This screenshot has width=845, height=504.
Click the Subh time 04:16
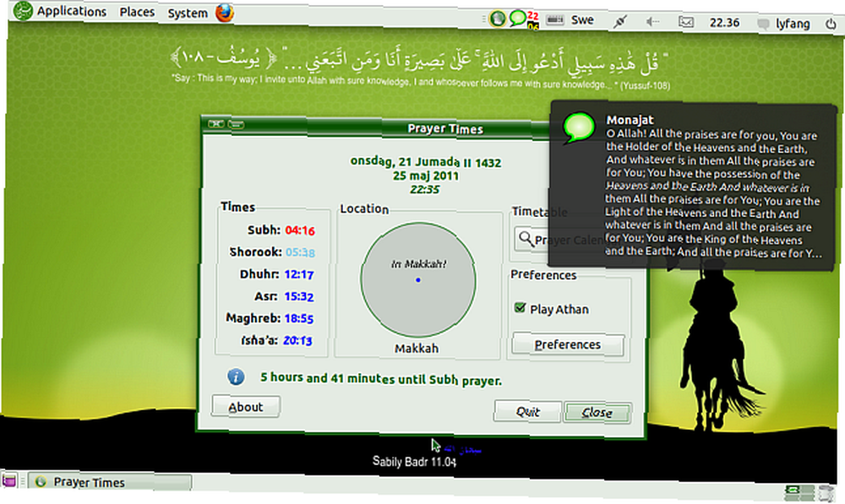(300, 230)
